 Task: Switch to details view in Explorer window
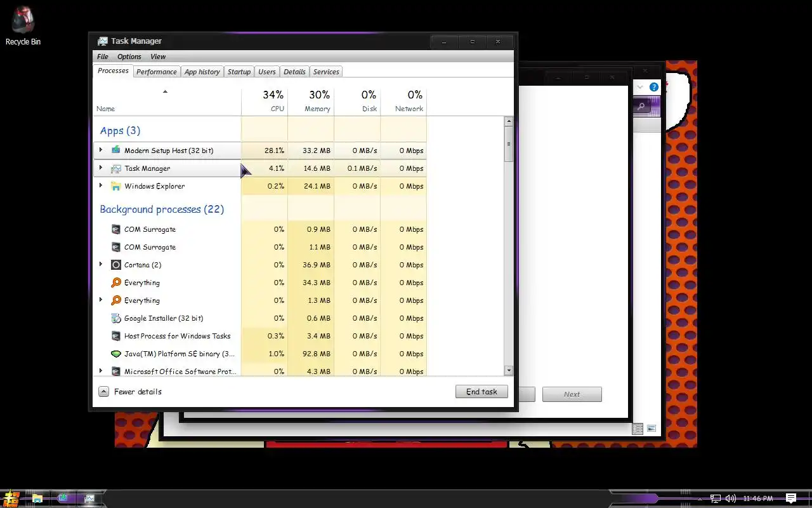coord(638,429)
